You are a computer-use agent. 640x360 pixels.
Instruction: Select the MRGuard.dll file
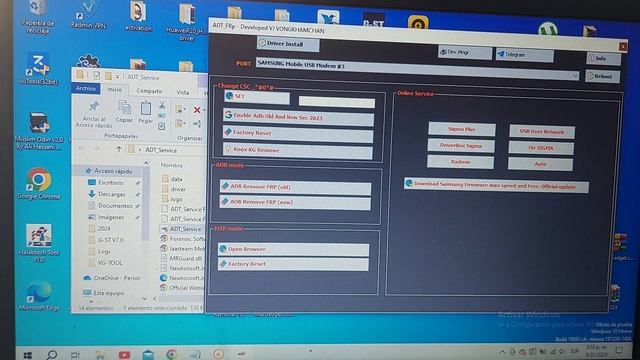pos(185,258)
